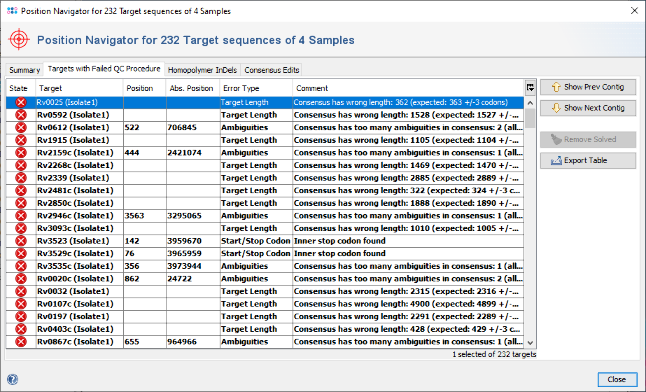Click the red error icon for Rv0592
The width and height of the screenshot is (646, 392).
point(21,115)
